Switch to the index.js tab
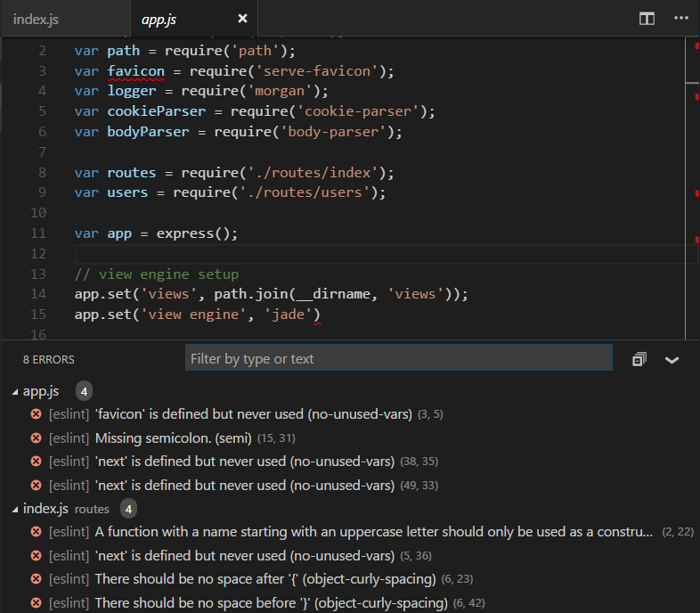 pos(36,19)
